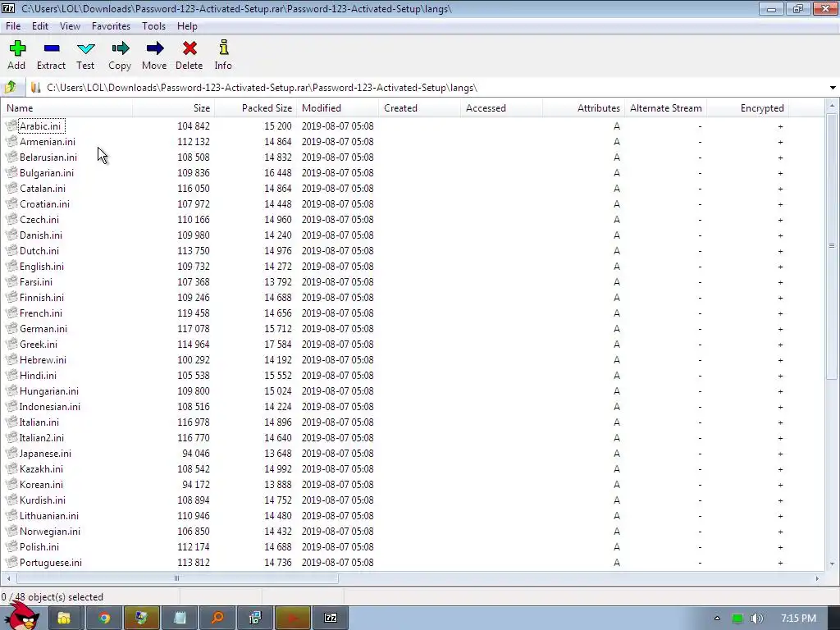Open the File menu
840x630 pixels.
coord(13,26)
